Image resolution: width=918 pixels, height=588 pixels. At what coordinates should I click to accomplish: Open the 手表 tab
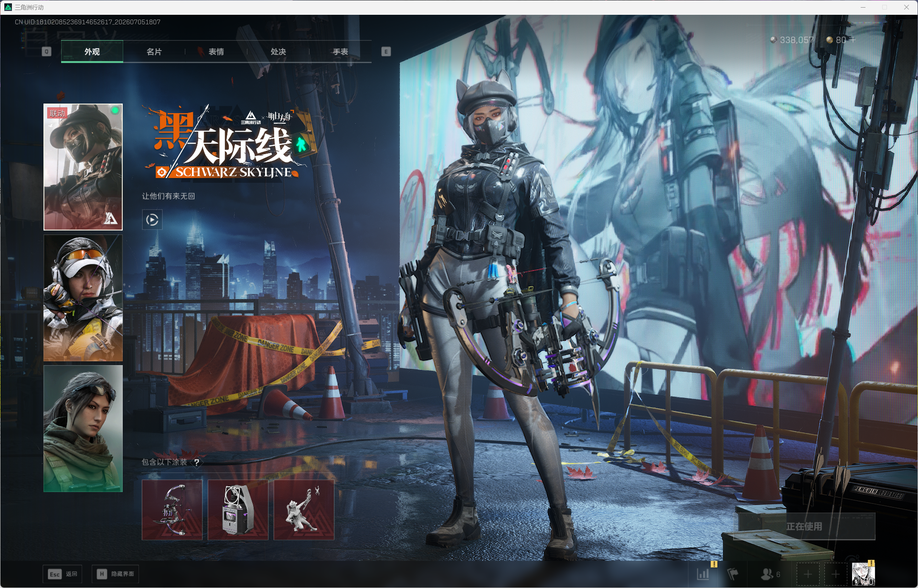[341, 52]
